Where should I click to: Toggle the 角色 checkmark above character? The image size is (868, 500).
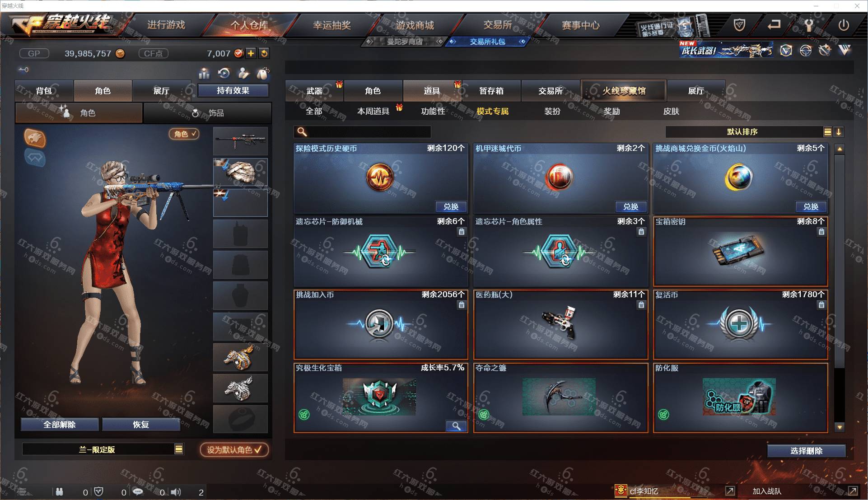tap(184, 134)
